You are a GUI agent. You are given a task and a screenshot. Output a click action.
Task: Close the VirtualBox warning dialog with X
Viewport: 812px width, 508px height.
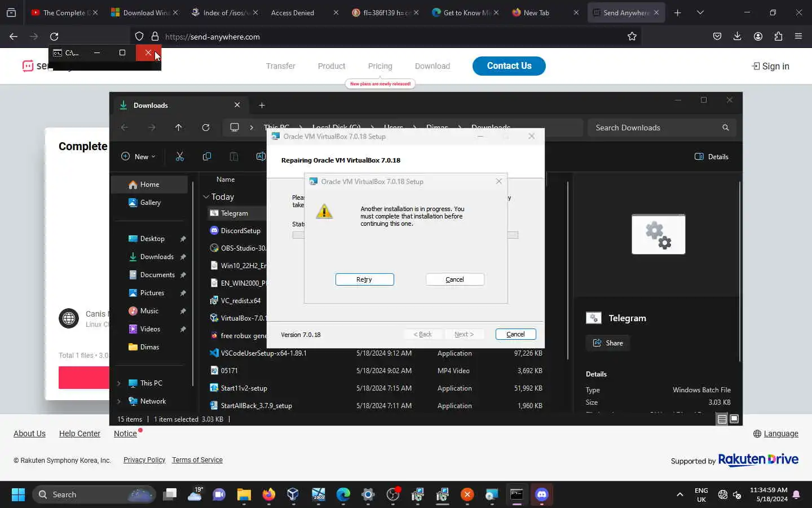click(x=498, y=181)
